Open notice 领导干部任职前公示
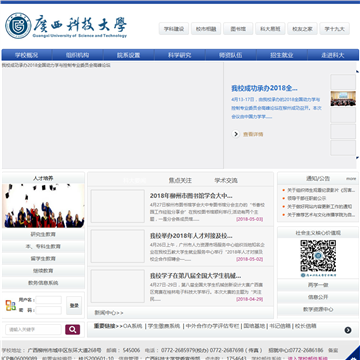The width and height of the screenshot is (360, 360). (307, 198)
